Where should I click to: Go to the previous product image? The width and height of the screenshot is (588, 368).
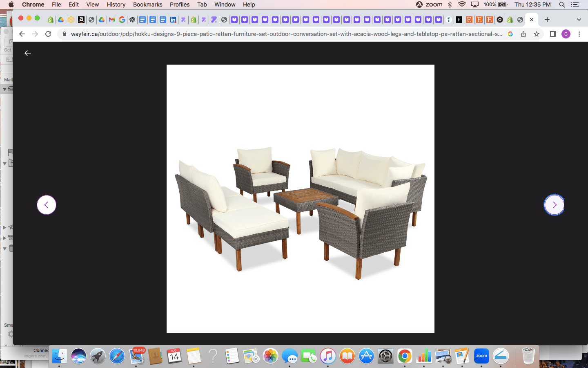(x=47, y=205)
